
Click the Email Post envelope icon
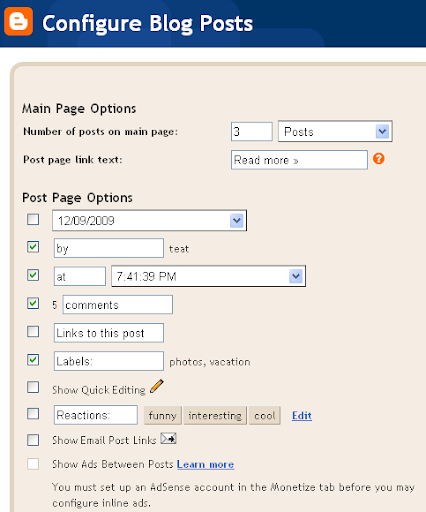click(168, 438)
